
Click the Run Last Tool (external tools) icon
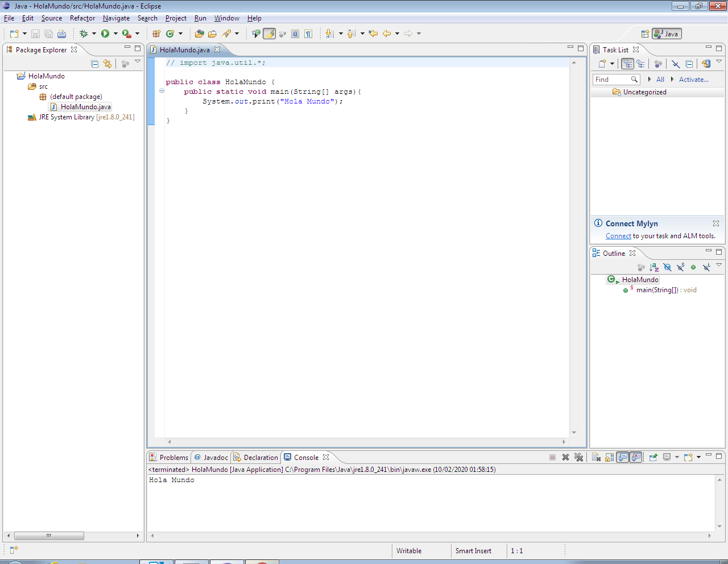pyautogui.click(x=127, y=34)
